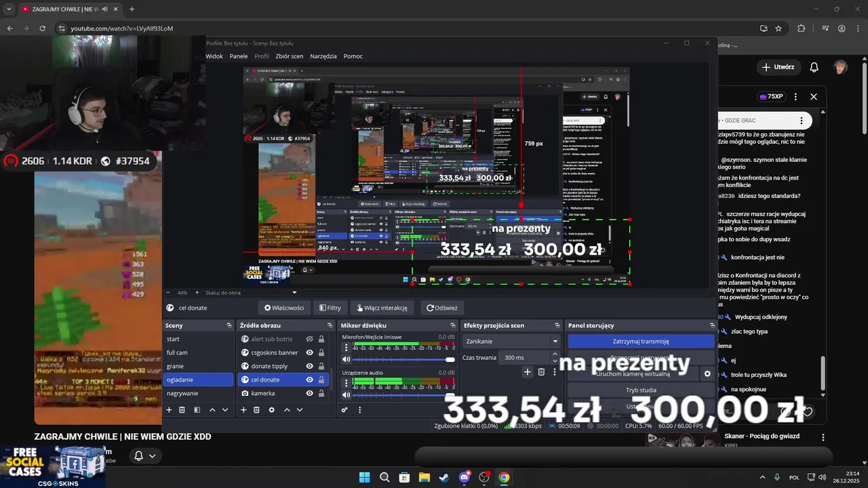Move scene down in Sceny panel
868x488 pixels.
[225, 410]
